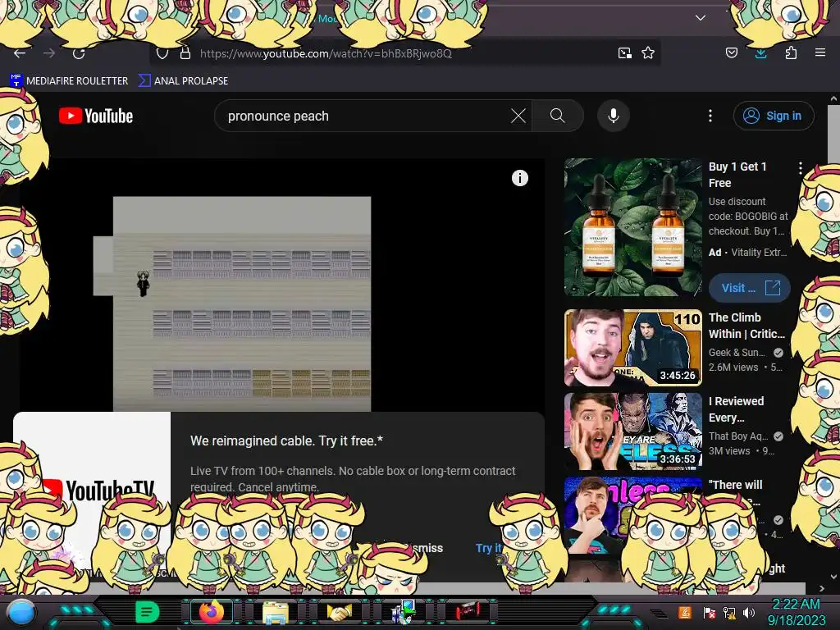Open I Reviewed Every video thumbnail
840x630 pixels.
(x=632, y=431)
